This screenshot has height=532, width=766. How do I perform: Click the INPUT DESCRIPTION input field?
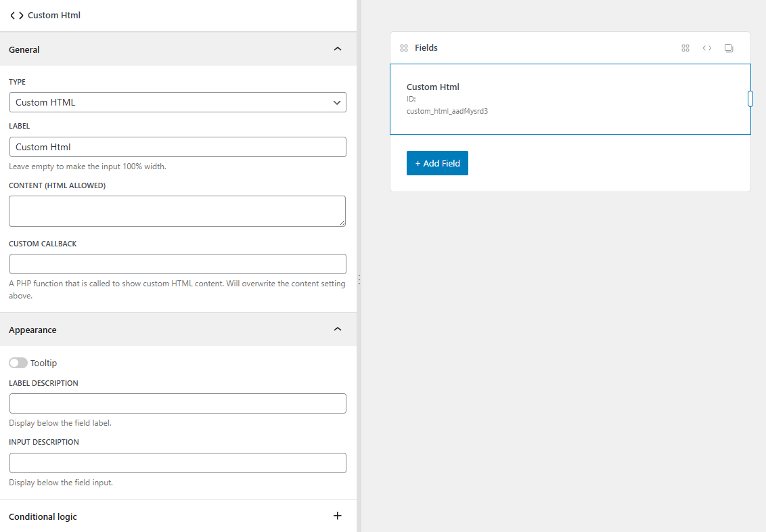coord(177,462)
